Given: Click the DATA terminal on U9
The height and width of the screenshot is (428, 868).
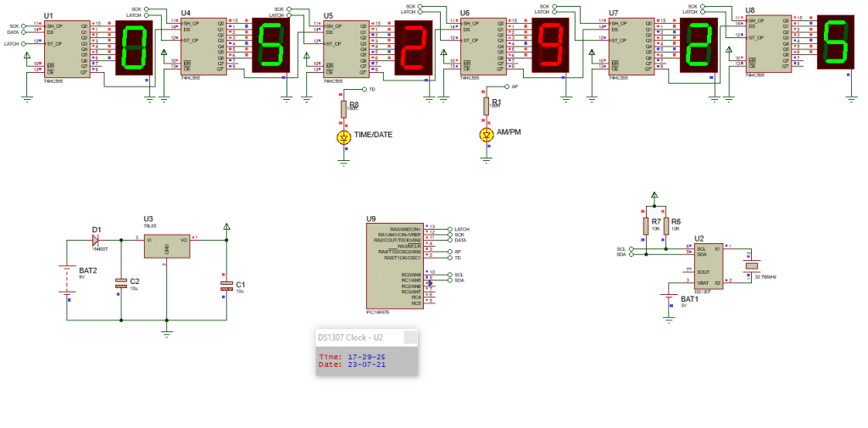Looking at the screenshot, I should pos(449,241).
